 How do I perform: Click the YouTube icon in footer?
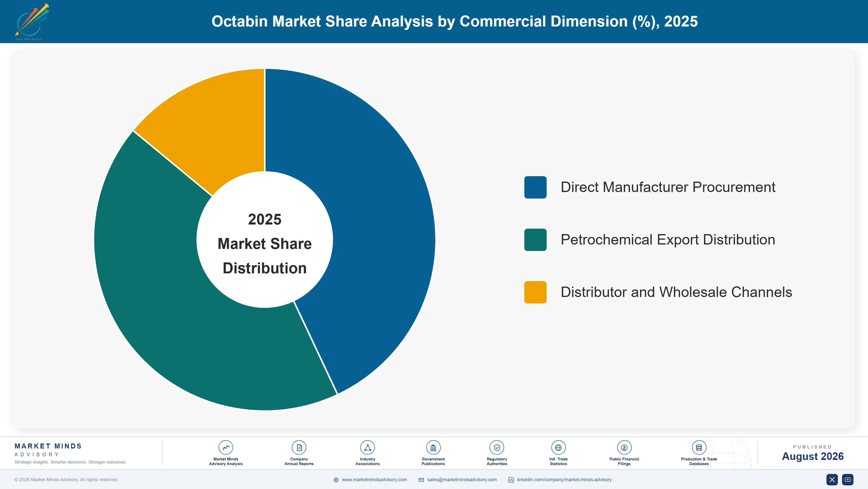[x=848, y=480]
